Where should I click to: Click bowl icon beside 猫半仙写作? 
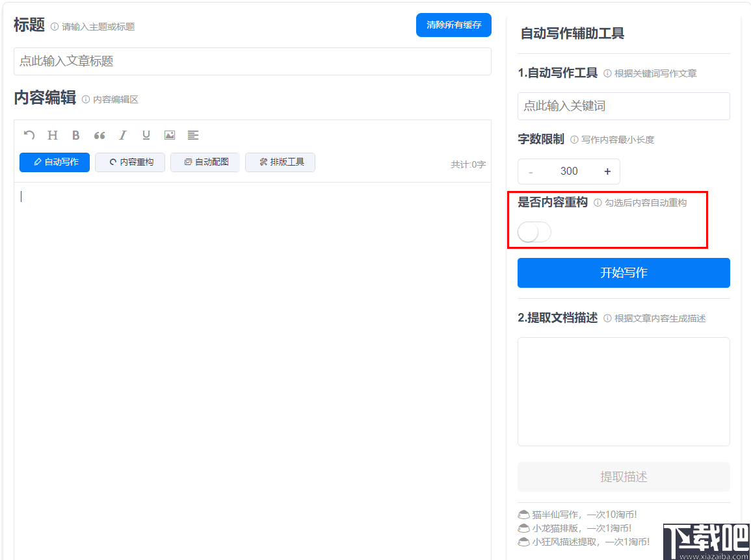coord(523,515)
